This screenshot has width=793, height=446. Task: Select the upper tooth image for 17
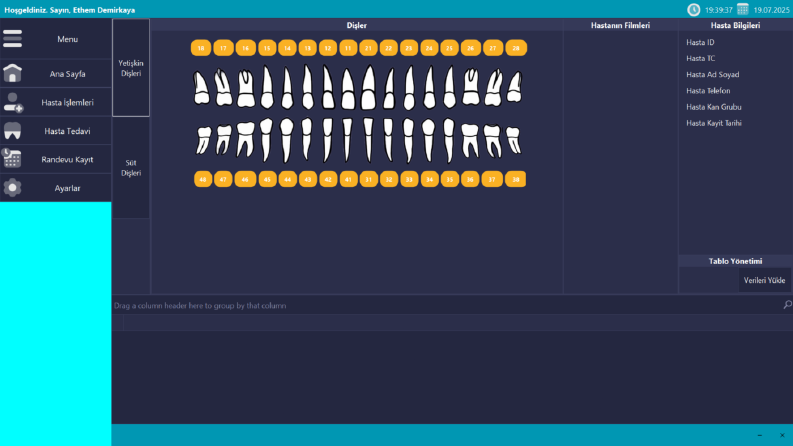(223, 87)
